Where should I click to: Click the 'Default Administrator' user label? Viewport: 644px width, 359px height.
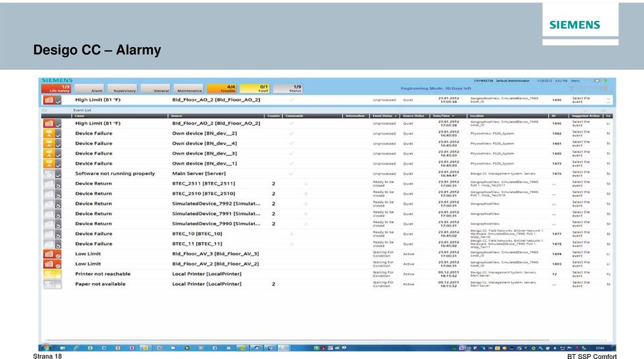coord(512,81)
